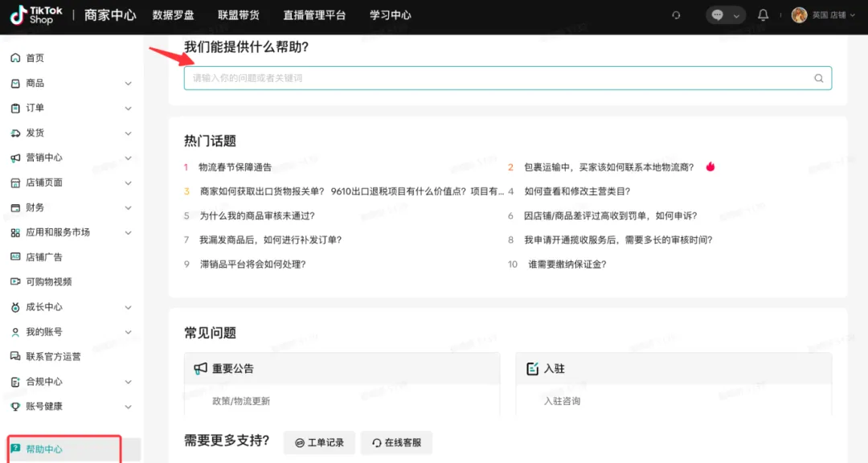Open 直播管理平台 in top navigation

click(x=314, y=15)
